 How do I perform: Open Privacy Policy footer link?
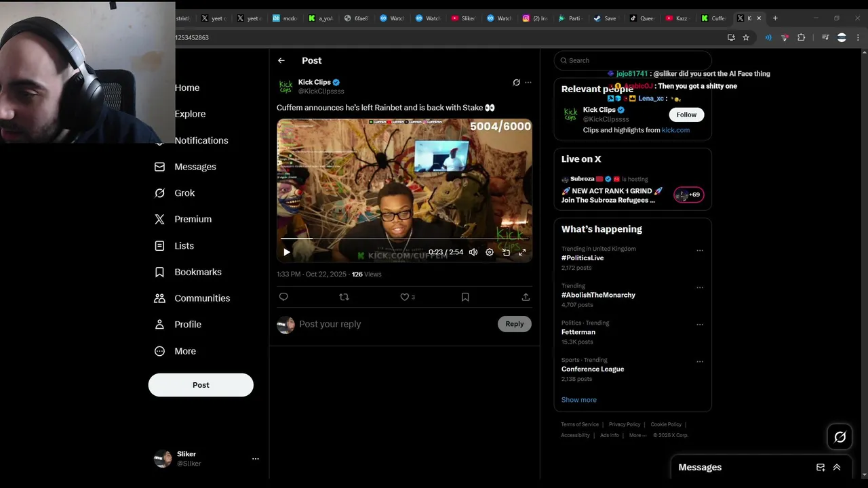pyautogui.click(x=625, y=424)
